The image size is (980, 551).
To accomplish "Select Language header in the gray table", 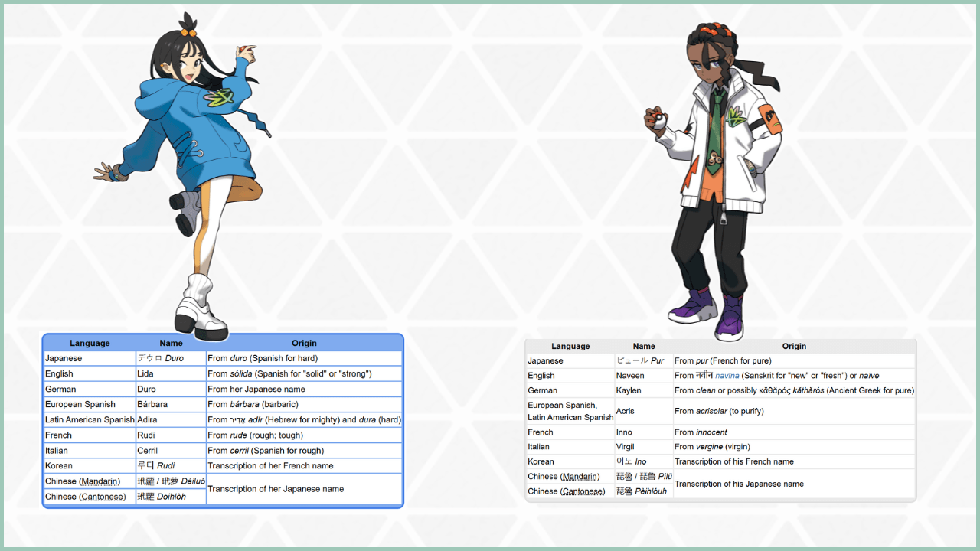I will pyautogui.click(x=570, y=346).
